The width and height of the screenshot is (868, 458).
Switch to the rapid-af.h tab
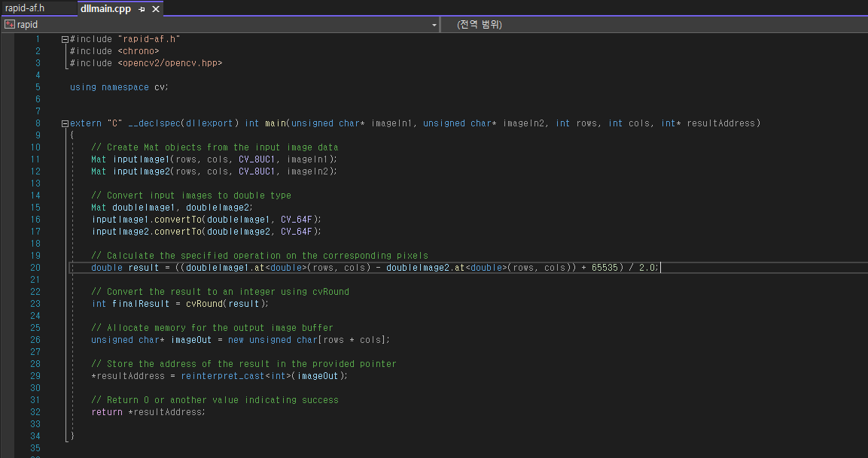pyautogui.click(x=25, y=8)
